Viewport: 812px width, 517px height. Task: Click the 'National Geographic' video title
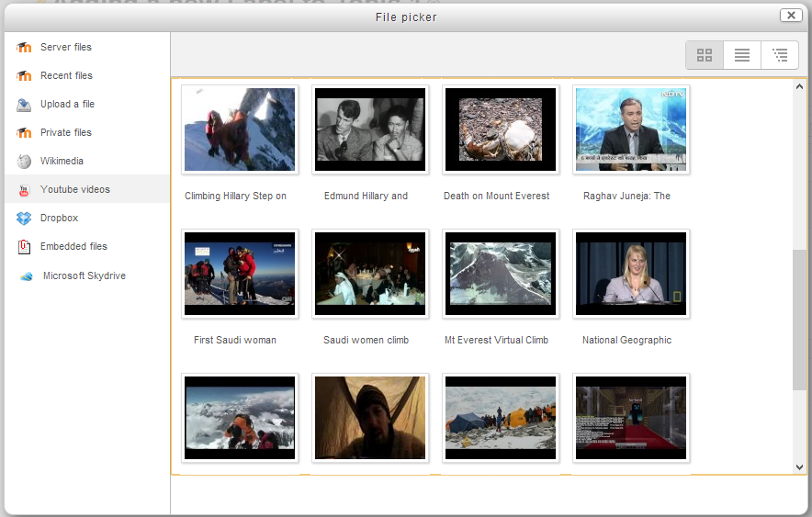pos(626,340)
